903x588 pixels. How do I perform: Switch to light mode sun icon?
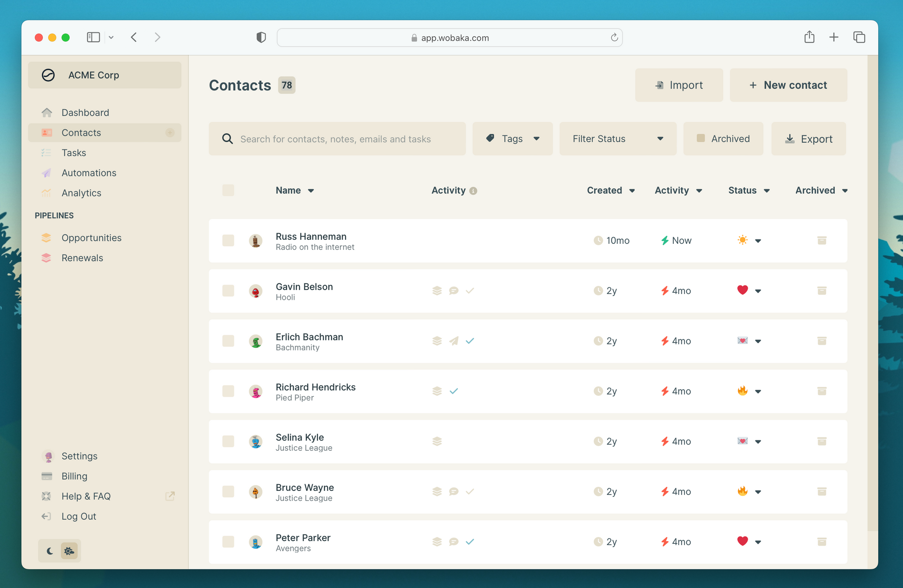(69, 551)
